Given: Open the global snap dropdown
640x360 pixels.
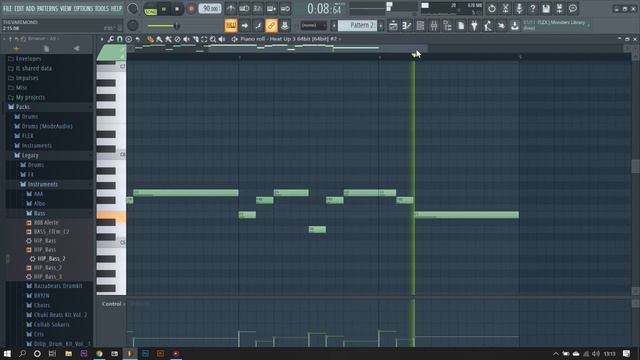Looking at the screenshot, I should (x=313, y=26).
